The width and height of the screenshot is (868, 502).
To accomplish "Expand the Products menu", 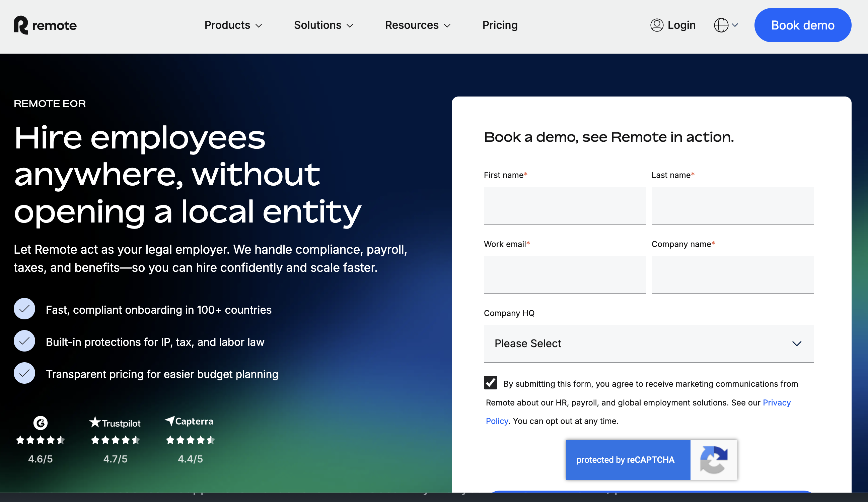I will click(x=233, y=25).
